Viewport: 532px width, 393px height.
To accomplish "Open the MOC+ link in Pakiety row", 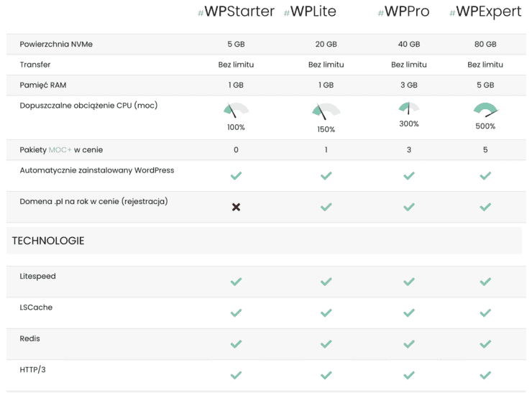I will coord(60,150).
